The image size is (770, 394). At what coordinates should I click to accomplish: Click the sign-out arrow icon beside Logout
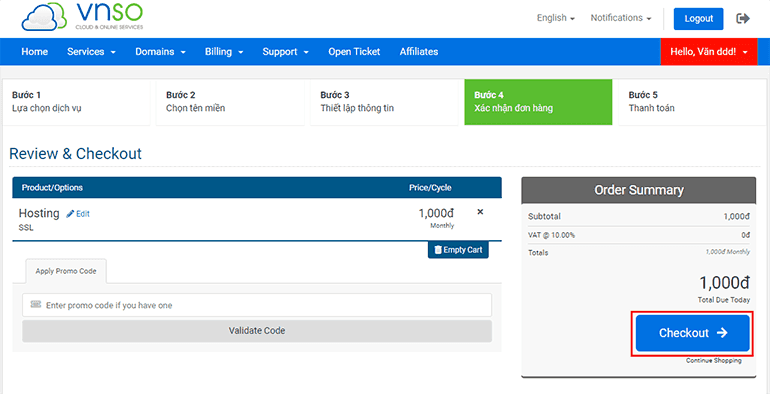(743, 19)
